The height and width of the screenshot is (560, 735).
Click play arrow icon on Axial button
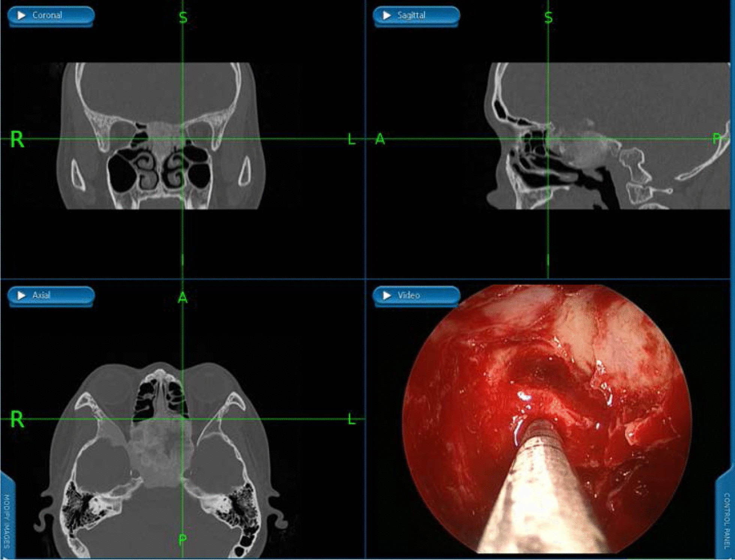22,296
